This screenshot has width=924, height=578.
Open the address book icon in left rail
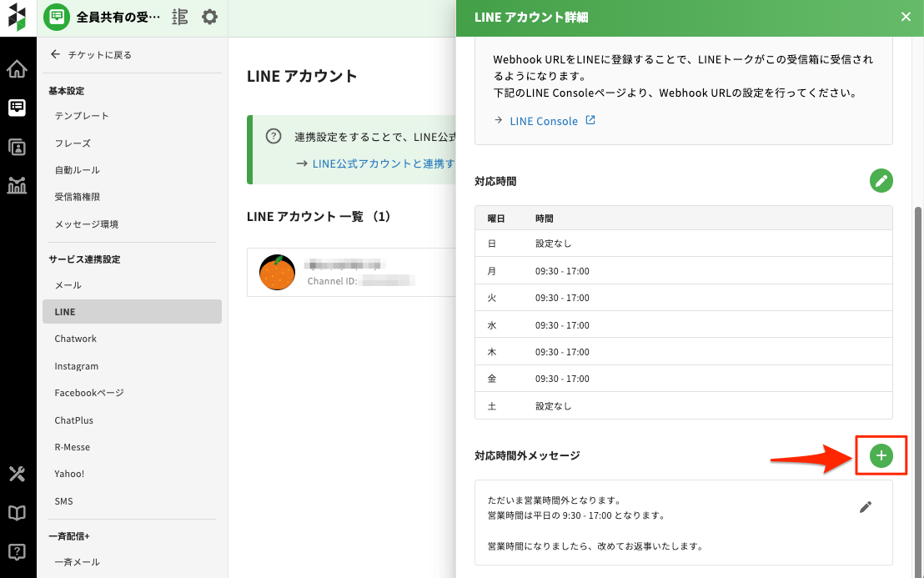(x=17, y=147)
